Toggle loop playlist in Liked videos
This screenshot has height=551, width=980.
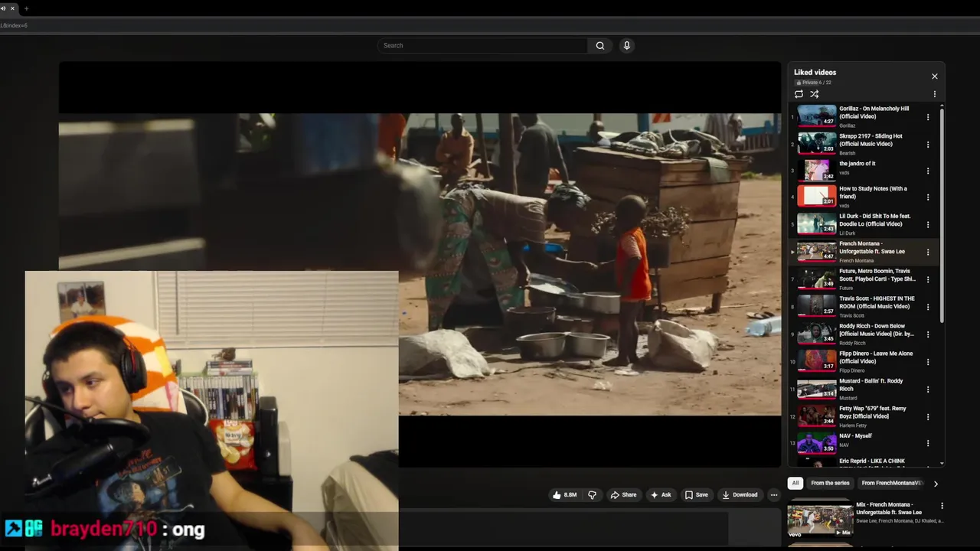pos(799,94)
